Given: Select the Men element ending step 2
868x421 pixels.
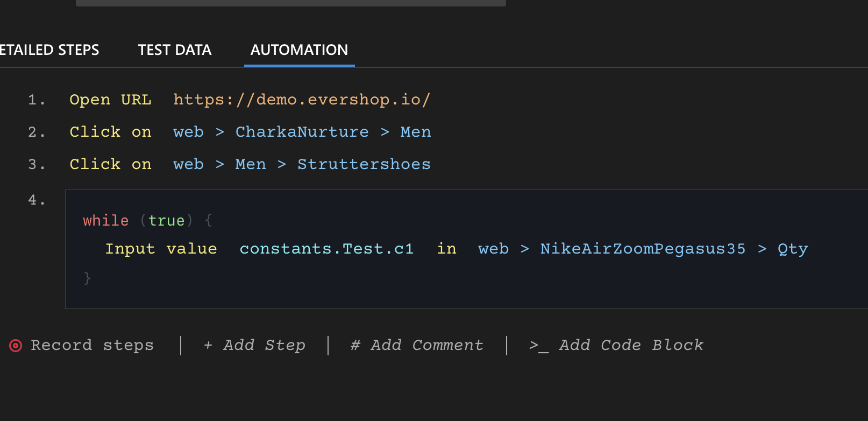Looking at the screenshot, I should click(415, 132).
